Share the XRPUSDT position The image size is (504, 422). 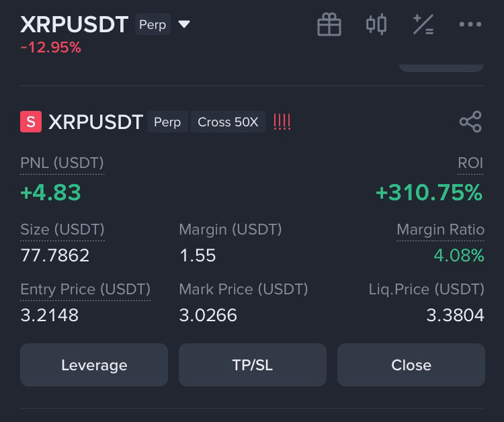[470, 122]
